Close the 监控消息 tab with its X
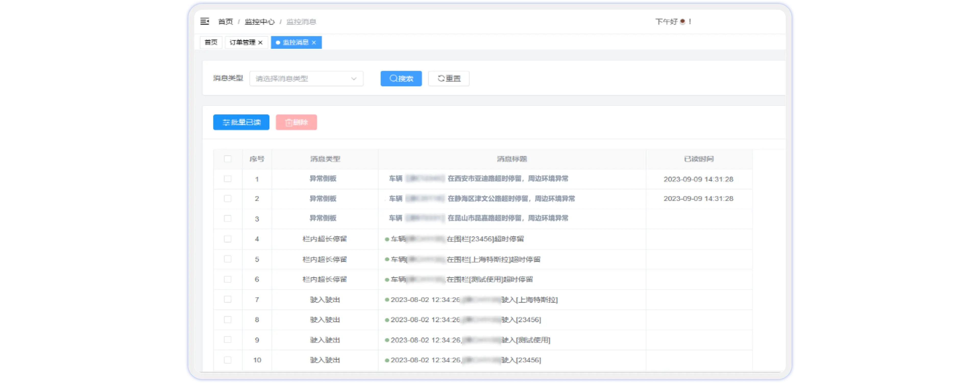Viewport: 980px width, 383px height. tap(314, 43)
